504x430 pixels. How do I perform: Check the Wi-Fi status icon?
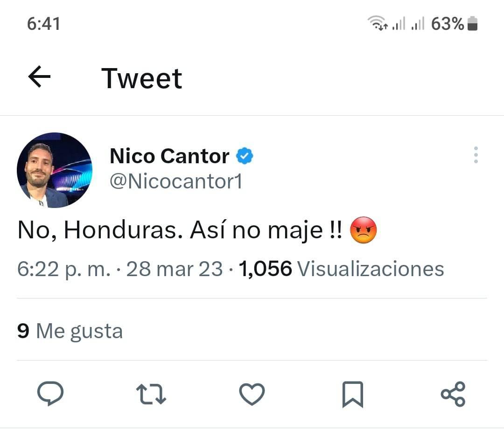(x=375, y=22)
